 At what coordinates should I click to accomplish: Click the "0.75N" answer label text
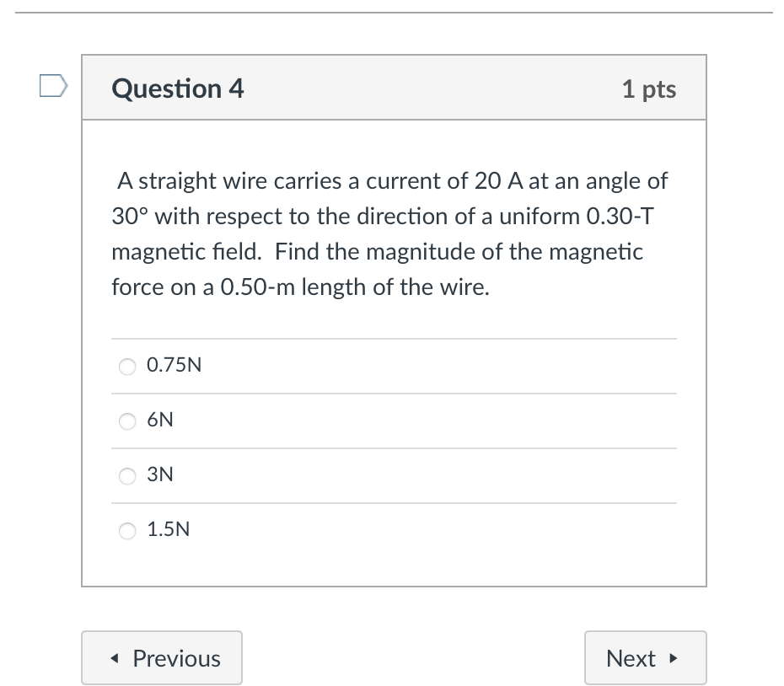tap(174, 366)
